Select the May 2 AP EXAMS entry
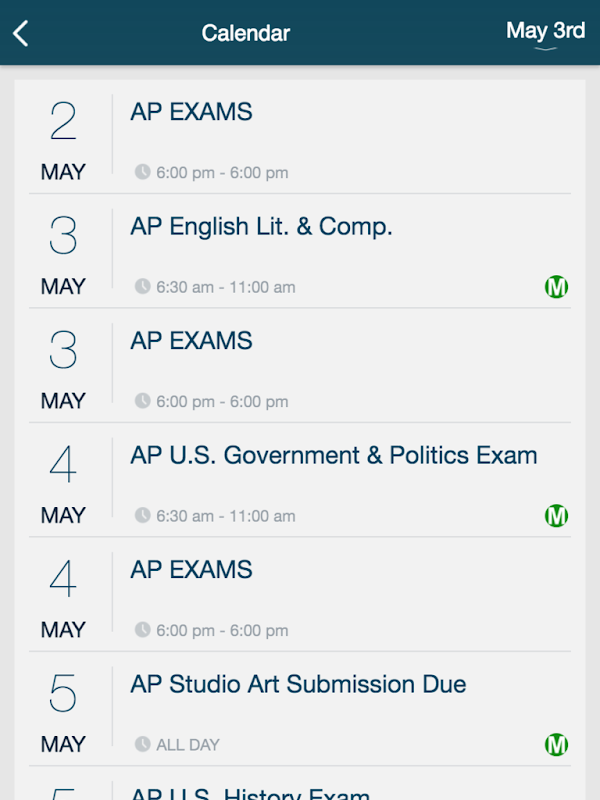Screen dimensions: 600x800 191,112
